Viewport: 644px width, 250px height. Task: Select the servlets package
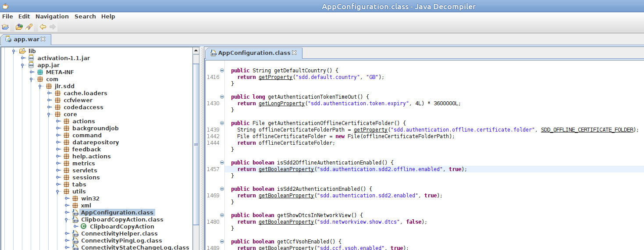point(85,170)
